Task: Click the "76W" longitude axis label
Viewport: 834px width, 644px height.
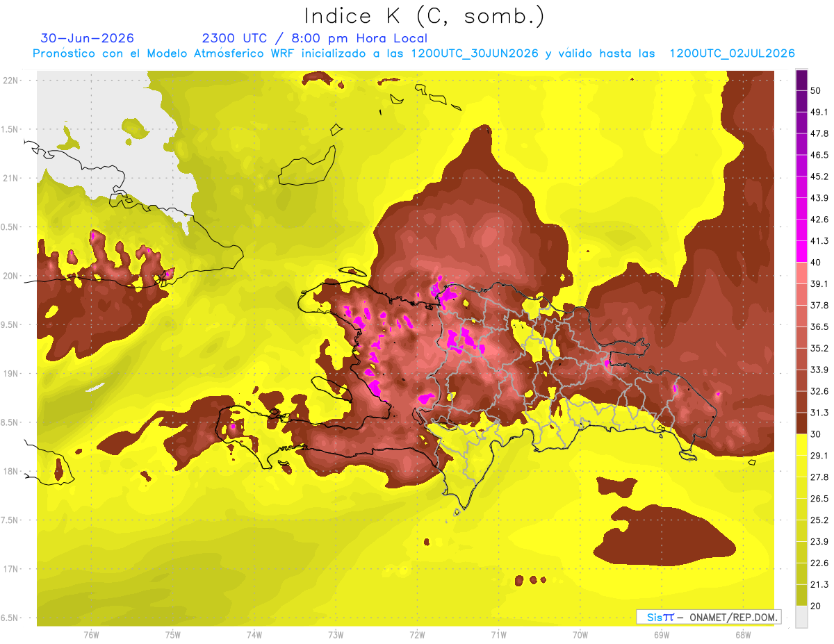Action: pyautogui.click(x=91, y=635)
